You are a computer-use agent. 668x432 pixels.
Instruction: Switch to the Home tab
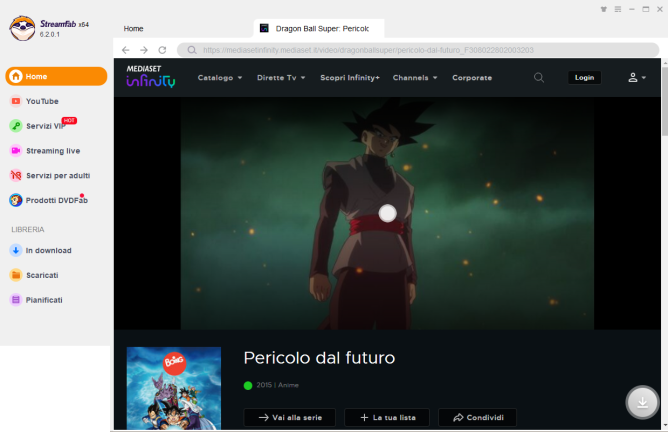pyautogui.click(x=133, y=29)
